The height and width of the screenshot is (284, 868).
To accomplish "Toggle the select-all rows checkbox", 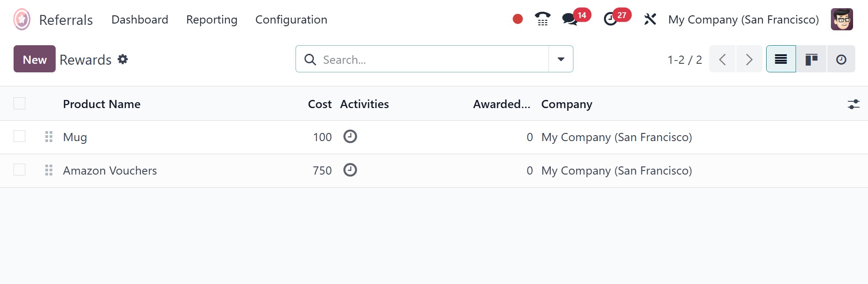I will pos(19,104).
